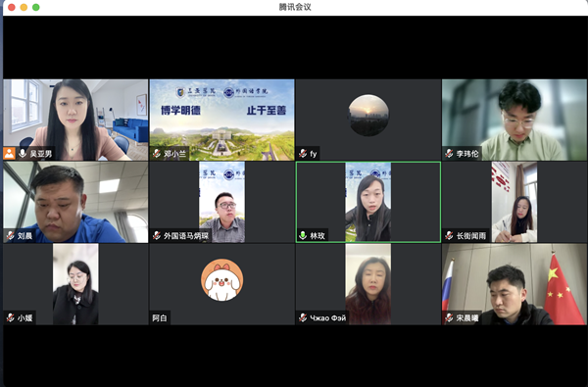Click the 李玮伦 name label
588x387 pixels.
pyautogui.click(x=466, y=154)
